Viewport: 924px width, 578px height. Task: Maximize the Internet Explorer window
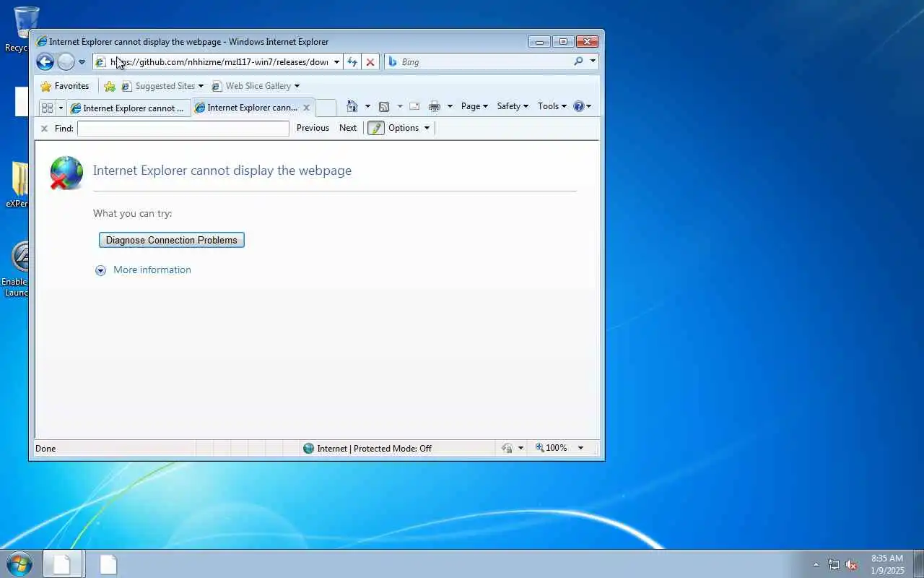pyautogui.click(x=563, y=42)
